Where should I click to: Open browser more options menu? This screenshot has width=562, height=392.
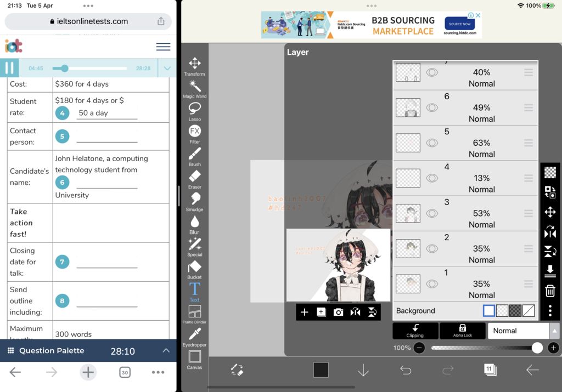[158, 372]
